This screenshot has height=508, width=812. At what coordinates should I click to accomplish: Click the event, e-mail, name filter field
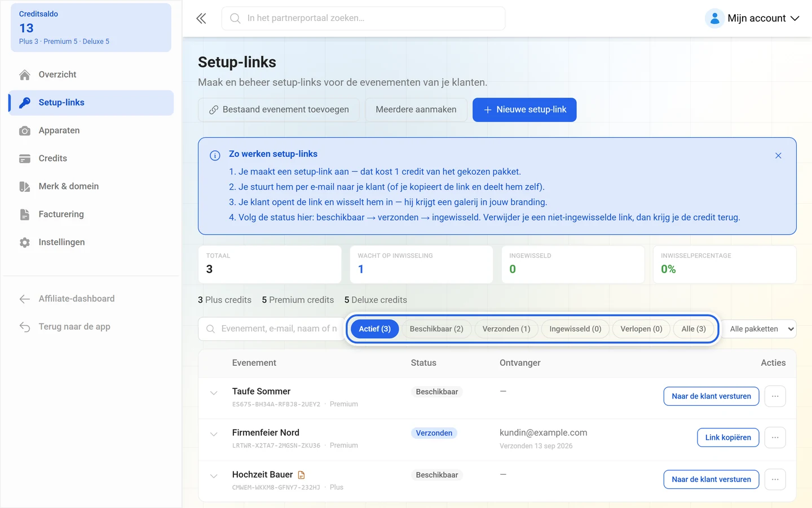[x=272, y=329]
